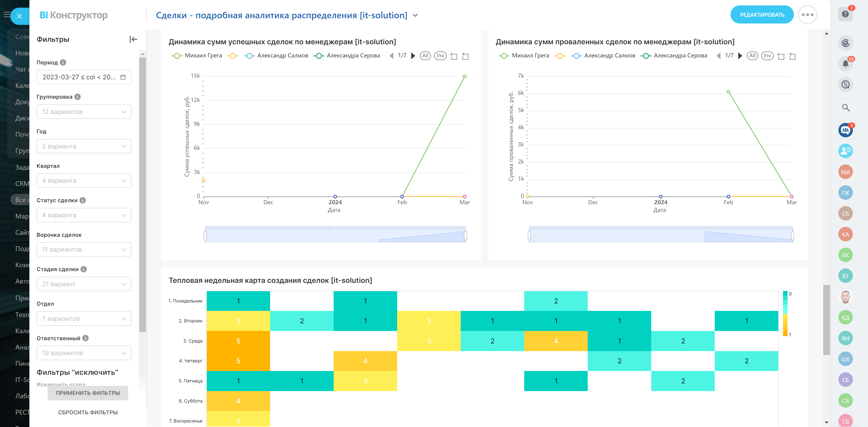Click the info icon next to Период
The height and width of the screenshot is (427, 868).
63,62
